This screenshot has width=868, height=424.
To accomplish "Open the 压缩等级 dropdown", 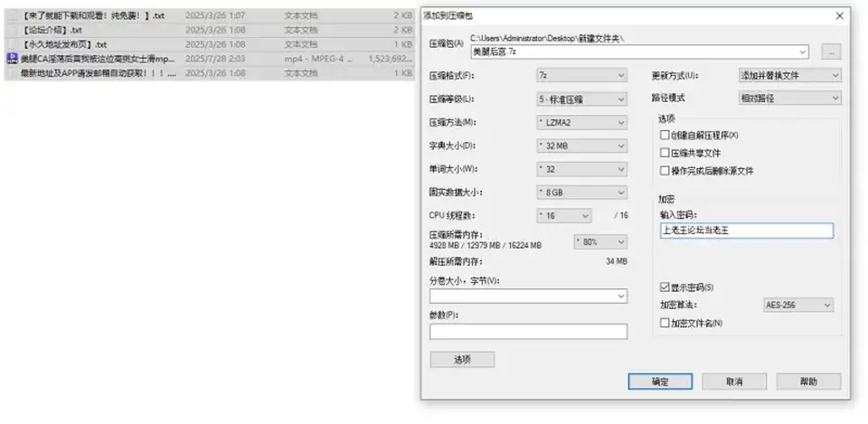I will click(581, 99).
